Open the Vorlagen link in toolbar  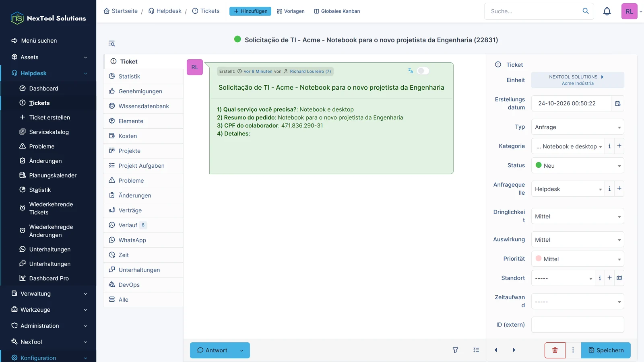tap(291, 11)
